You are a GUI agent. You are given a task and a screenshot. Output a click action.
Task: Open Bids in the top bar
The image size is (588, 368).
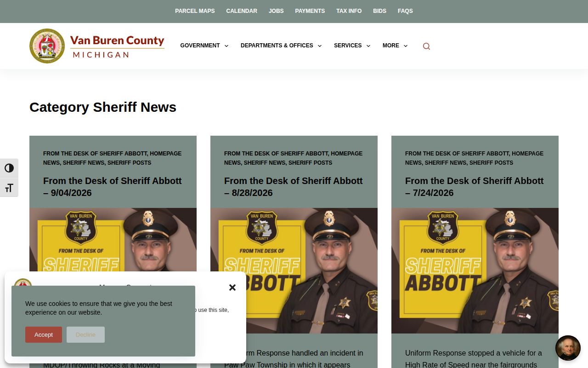coord(379,11)
